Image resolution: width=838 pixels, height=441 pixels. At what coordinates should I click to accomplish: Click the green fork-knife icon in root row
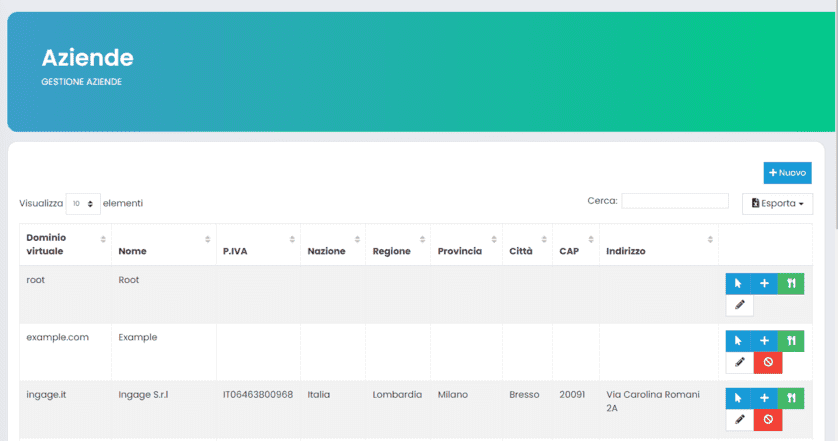tap(791, 284)
